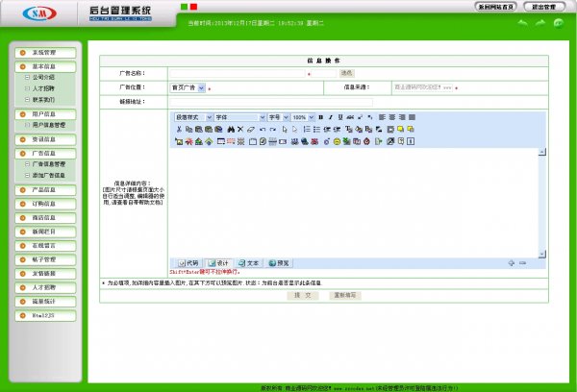Open the 段落样式 paragraph style dropdown
Image resolution: width=577 pixels, height=392 pixels.
[193, 117]
